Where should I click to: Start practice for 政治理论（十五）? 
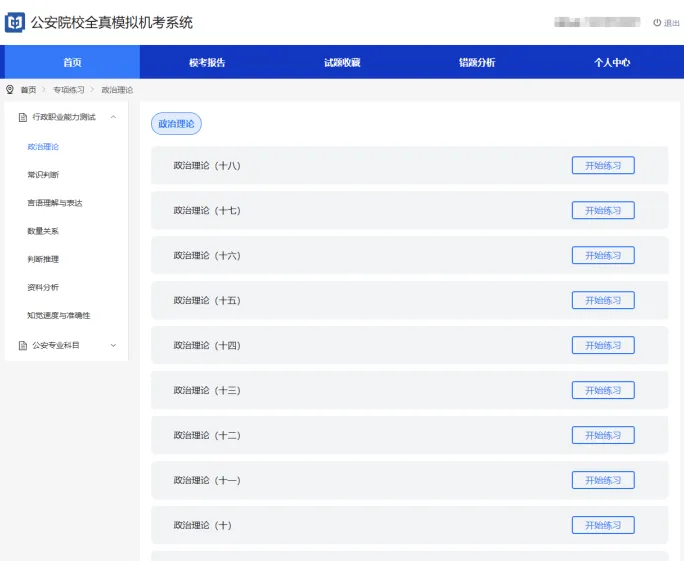click(x=603, y=300)
